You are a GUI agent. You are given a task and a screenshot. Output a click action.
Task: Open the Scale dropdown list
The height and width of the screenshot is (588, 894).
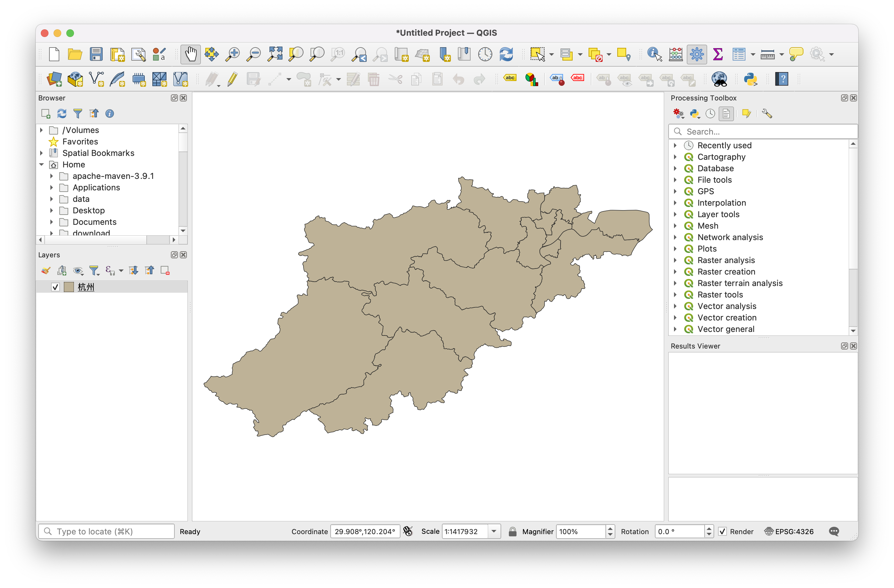[494, 531]
